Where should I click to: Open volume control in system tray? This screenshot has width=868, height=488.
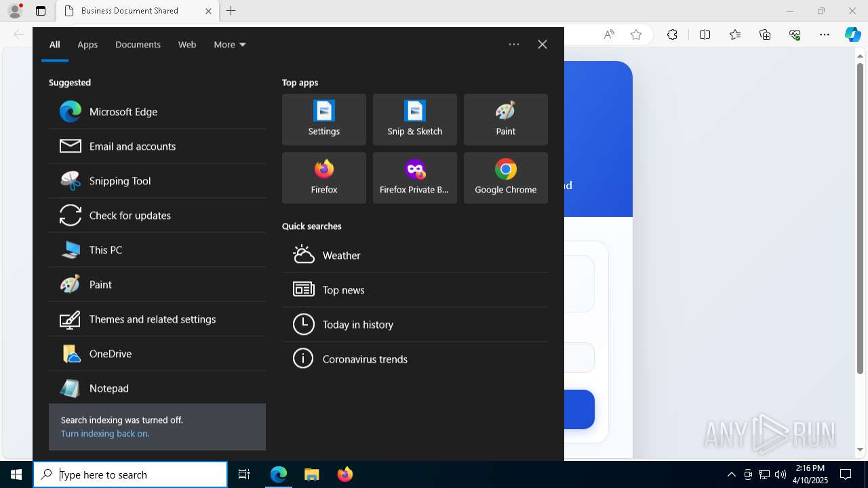pyautogui.click(x=781, y=474)
